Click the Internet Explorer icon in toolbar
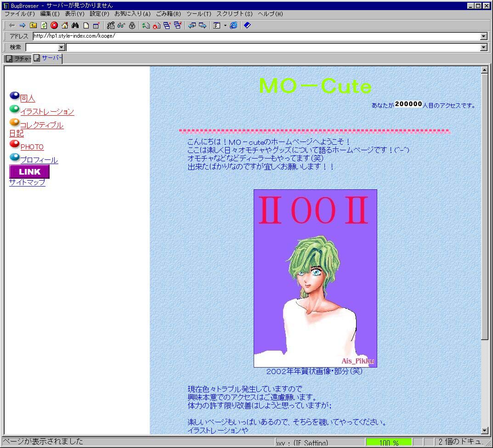The height and width of the screenshot is (448, 493). [x=234, y=25]
